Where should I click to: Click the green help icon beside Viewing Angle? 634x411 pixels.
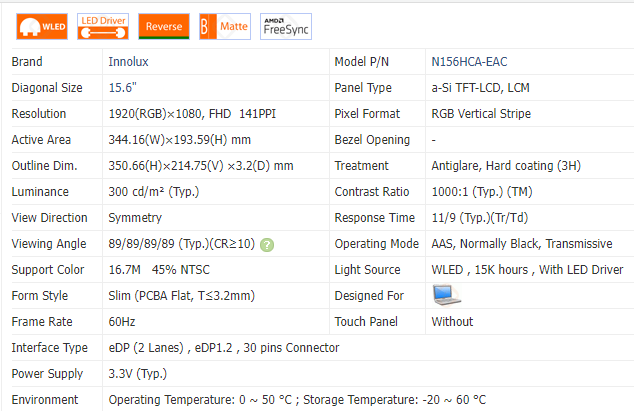click(267, 245)
